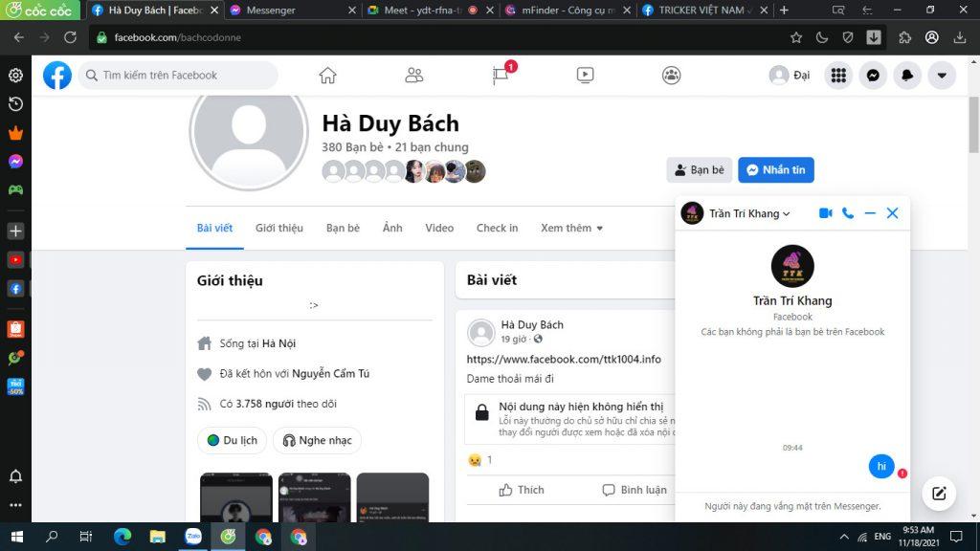Bookmark this page with the star icon

(x=796, y=37)
